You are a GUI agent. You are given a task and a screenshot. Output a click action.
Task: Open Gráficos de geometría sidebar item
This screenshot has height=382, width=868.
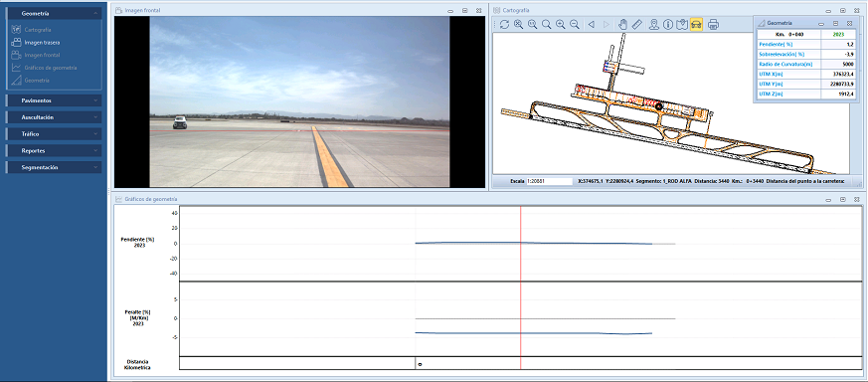(51, 68)
